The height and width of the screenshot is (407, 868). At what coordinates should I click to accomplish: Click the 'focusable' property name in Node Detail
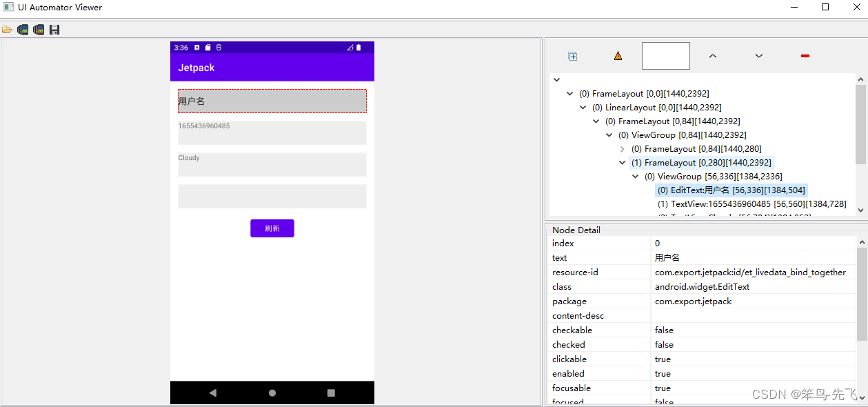coord(571,388)
